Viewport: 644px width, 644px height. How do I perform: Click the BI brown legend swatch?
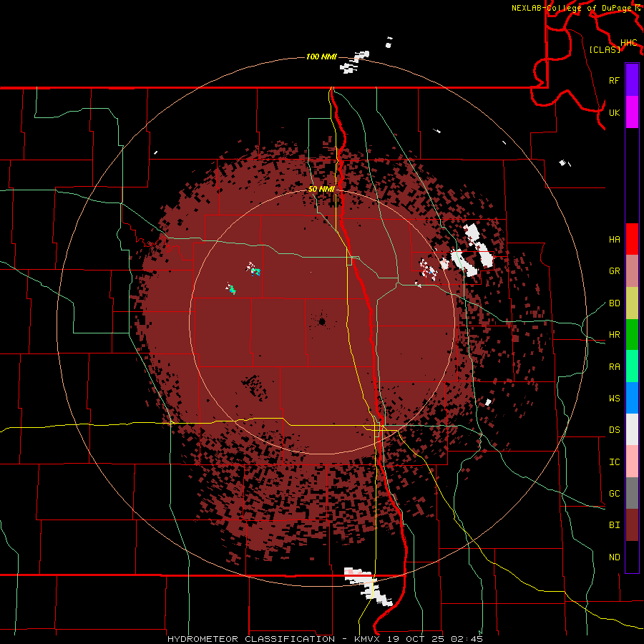632,525
